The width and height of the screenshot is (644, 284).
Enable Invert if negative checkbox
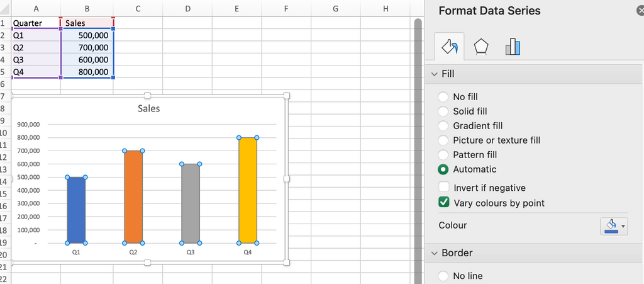coord(443,187)
